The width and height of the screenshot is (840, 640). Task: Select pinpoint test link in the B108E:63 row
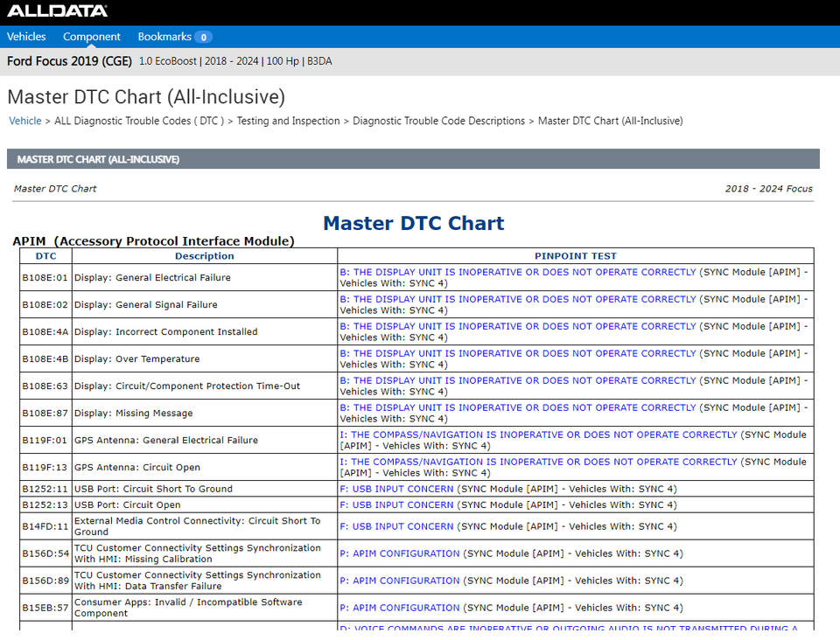pos(517,380)
